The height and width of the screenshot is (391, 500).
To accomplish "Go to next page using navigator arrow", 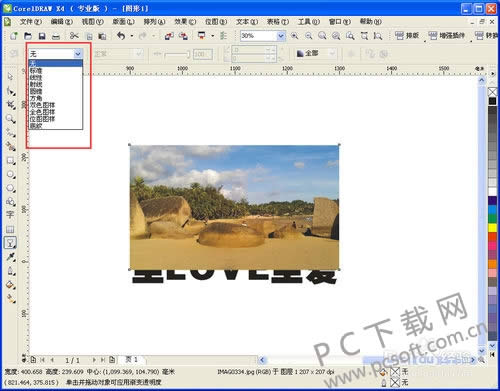I will click(x=94, y=360).
